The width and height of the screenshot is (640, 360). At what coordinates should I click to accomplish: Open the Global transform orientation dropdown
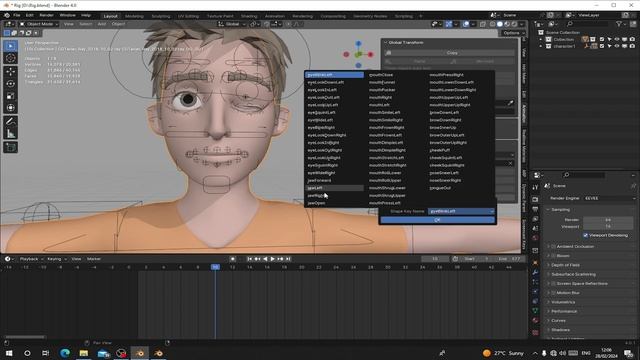coord(232,24)
